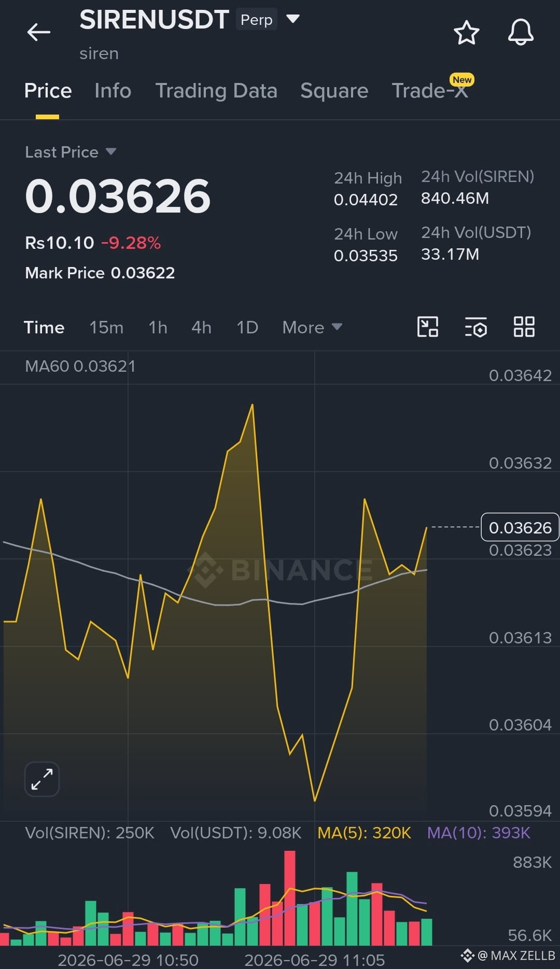Open chart indicator settings icon
This screenshot has width=560, height=969.
(475, 327)
